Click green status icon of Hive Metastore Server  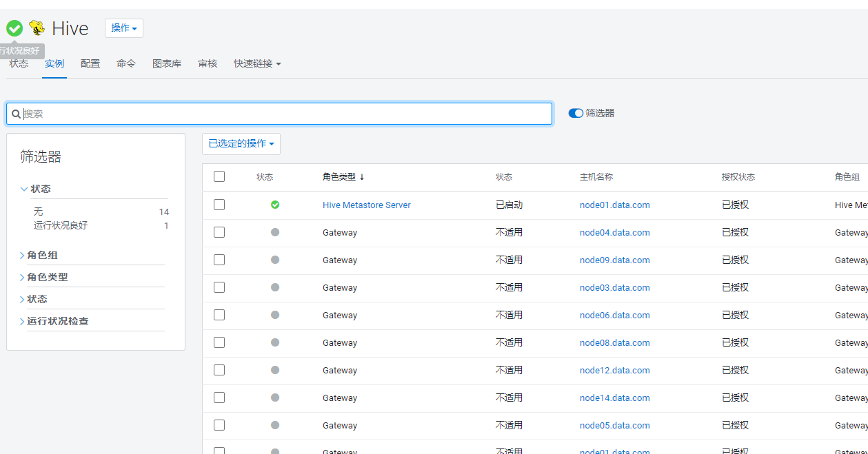click(275, 205)
